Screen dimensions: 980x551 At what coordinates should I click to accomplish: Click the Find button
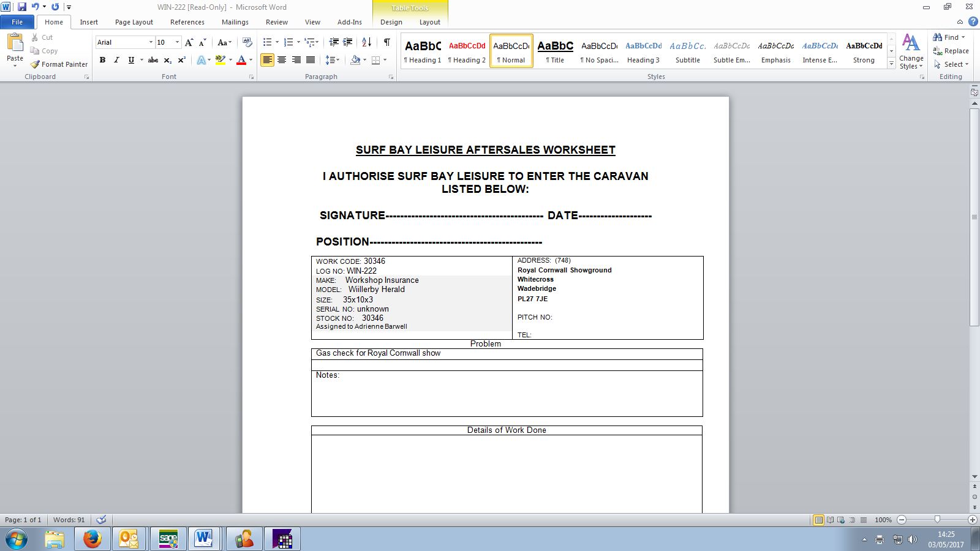click(949, 37)
